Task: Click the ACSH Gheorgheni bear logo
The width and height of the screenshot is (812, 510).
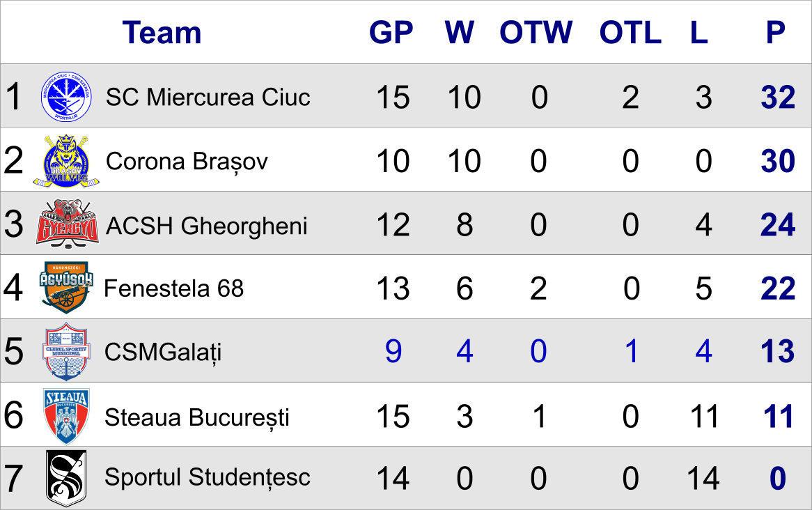Action: pos(67,224)
